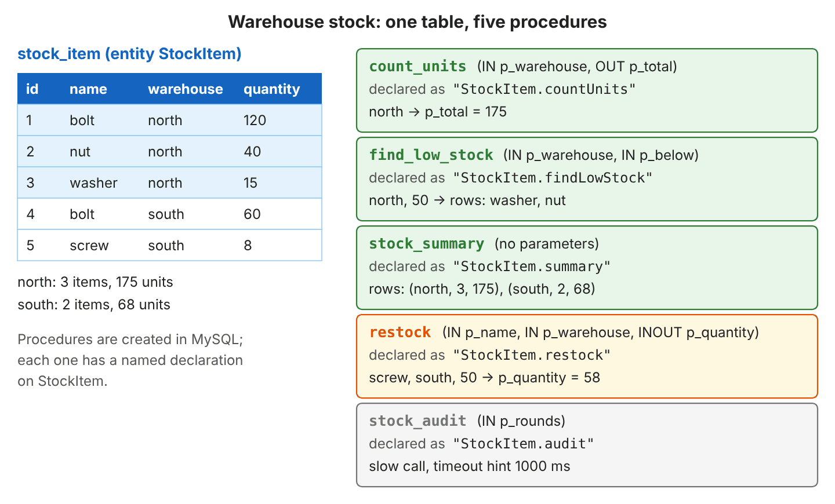Viewport: 835px width, 504px height.
Task: Select the "warehouse" column header
Action: point(186,89)
